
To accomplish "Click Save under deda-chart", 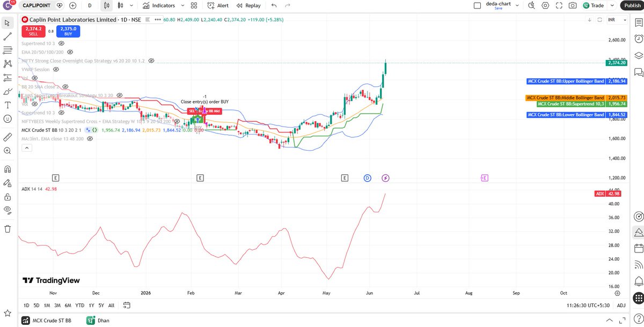I will (x=499, y=9).
